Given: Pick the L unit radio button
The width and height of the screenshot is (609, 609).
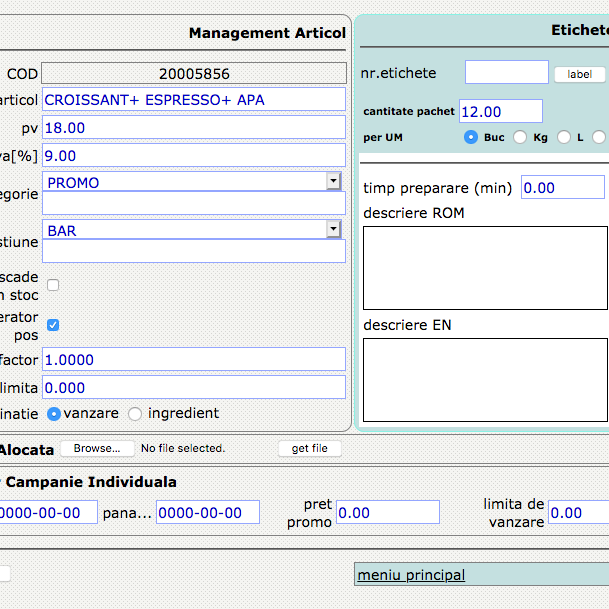Looking at the screenshot, I should coord(564,137).
